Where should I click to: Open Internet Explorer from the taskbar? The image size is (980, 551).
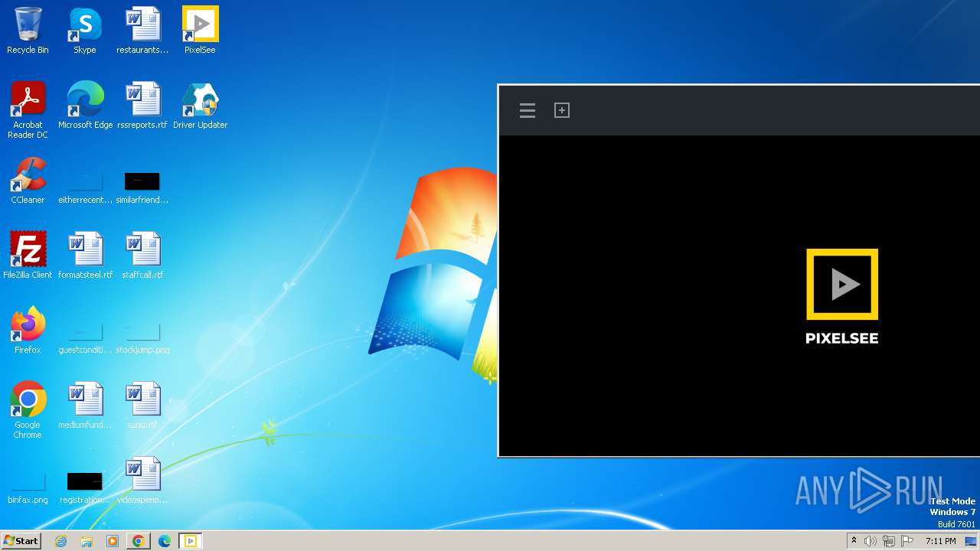[x=61, y=541]
